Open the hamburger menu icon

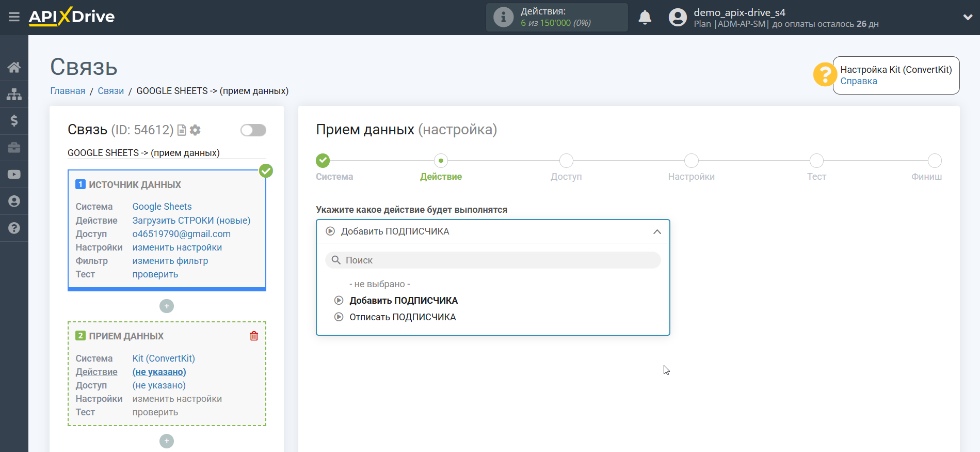tap(14, 17)
